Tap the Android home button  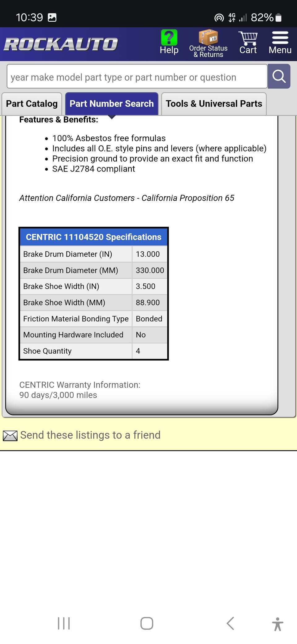(x=147, y=623)
